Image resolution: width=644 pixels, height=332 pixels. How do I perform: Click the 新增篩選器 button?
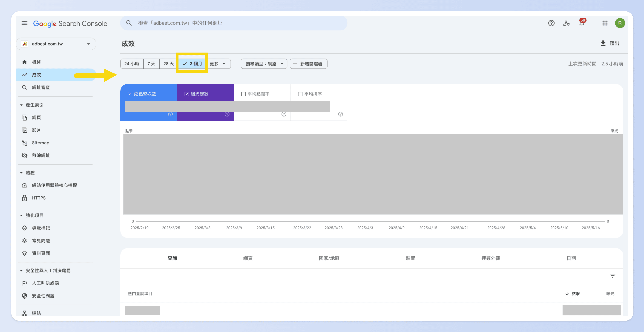[308, 64]
